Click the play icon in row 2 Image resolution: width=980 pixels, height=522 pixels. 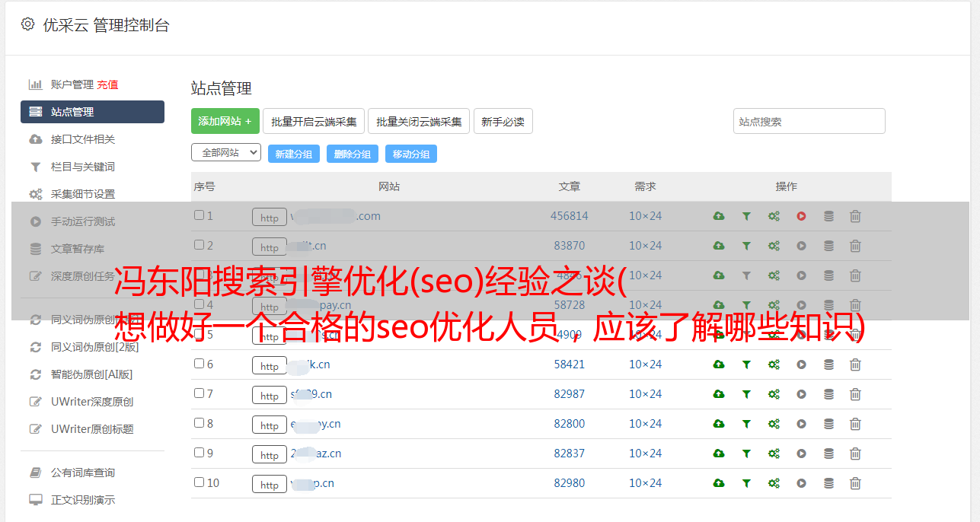point(801,246)
